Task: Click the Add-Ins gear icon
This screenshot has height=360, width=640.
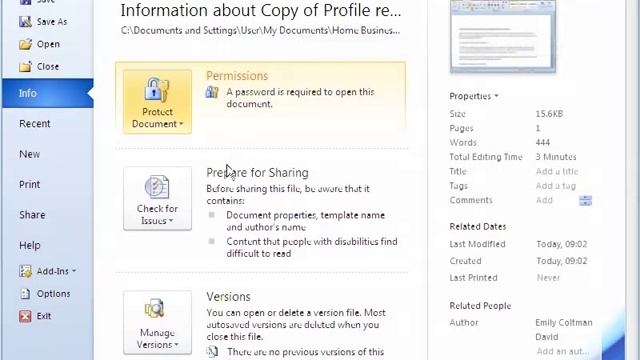Action: (25, 271)
